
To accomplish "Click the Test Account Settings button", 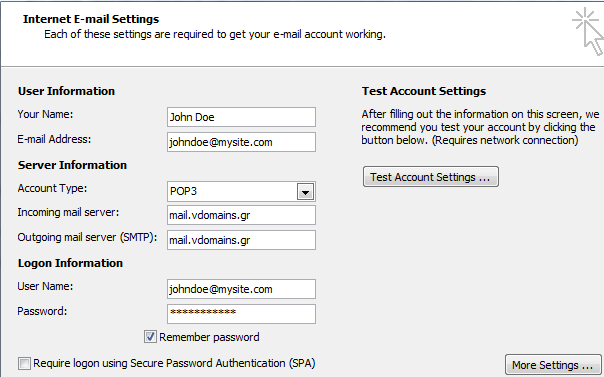I will (x=431, y=177).
